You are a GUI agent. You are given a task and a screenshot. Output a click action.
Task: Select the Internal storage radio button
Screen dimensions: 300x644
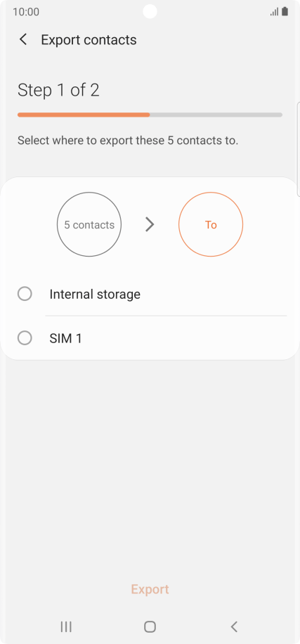tap(25, 294)
